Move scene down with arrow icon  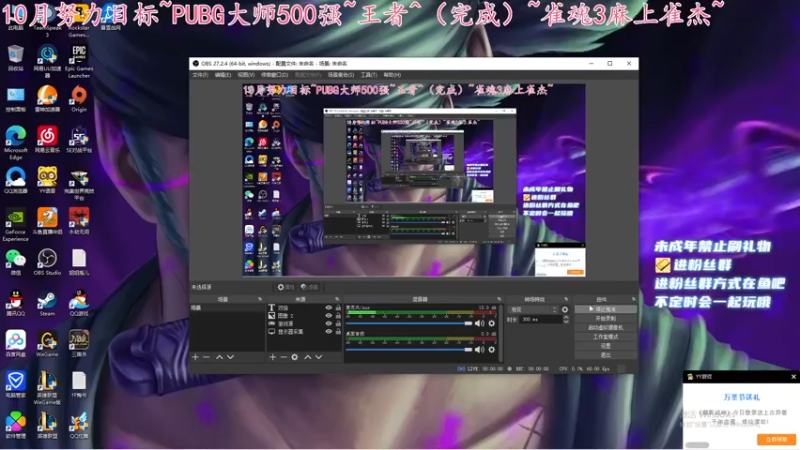pos(230,357)
